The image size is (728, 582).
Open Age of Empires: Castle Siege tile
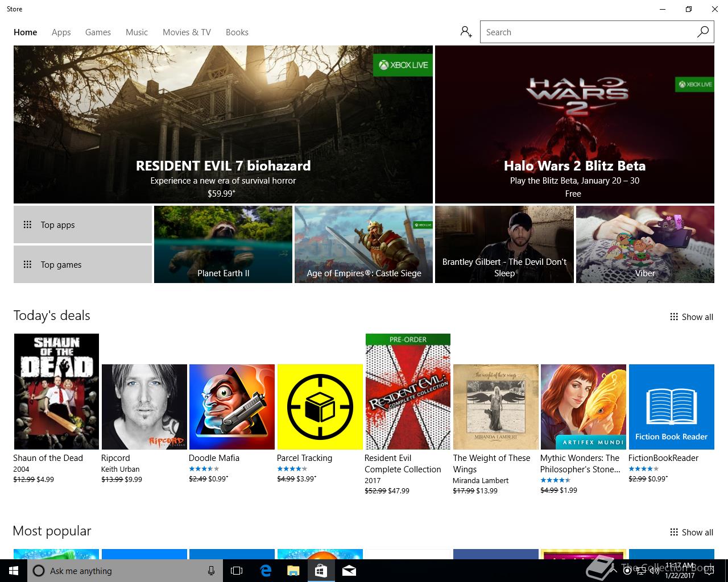363,244
